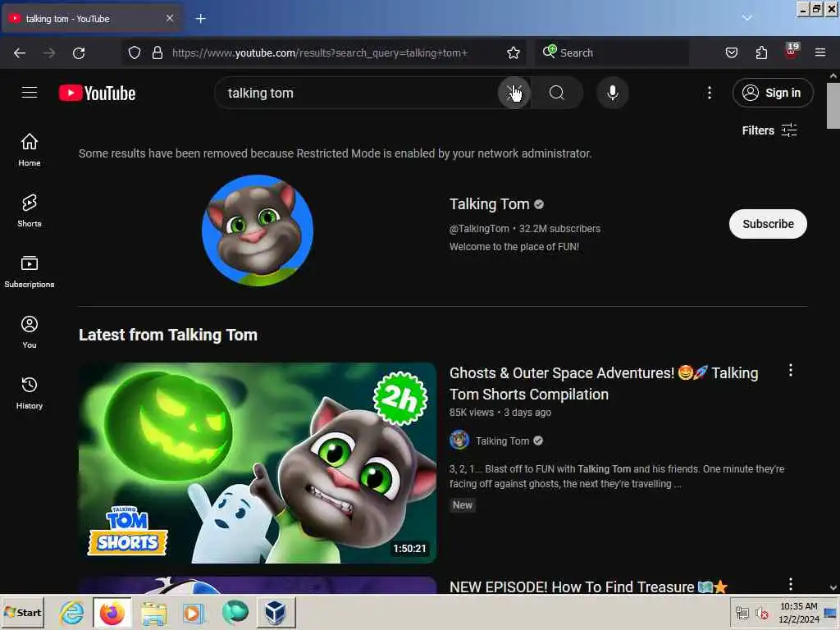Open the YouTube hamburger guide menu

[x=30, y=93]
